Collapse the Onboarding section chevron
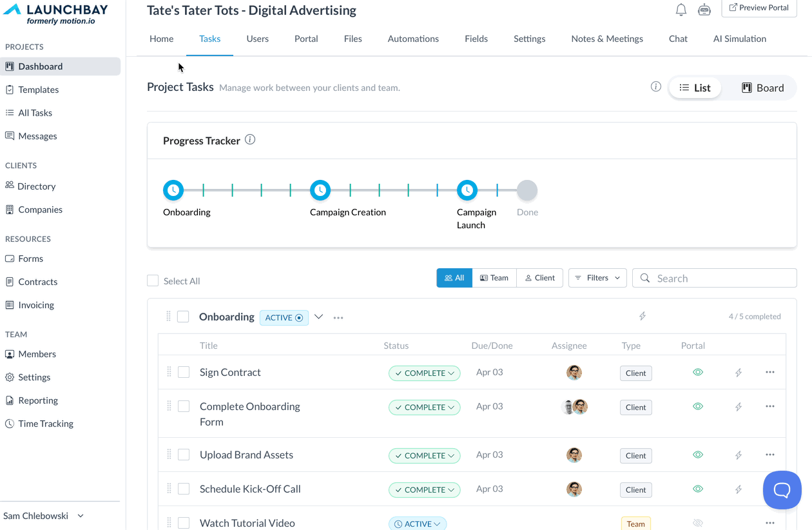This screenshot has width=812, height=530. (318, 317)
